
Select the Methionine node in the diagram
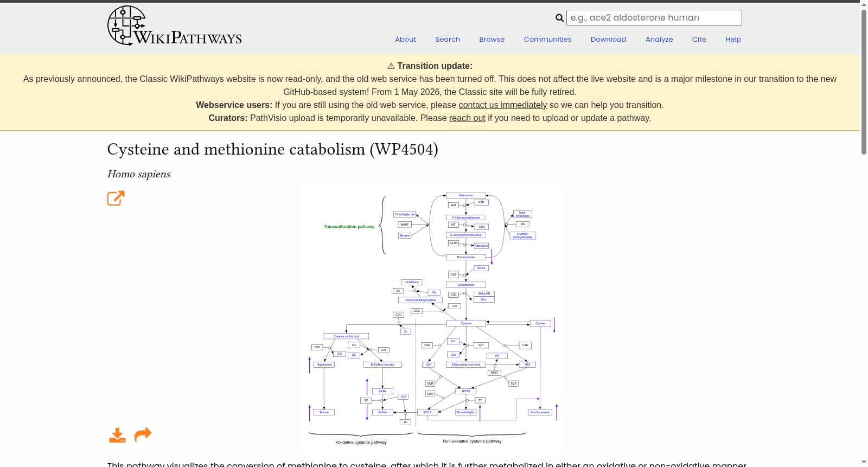[x=466, y=195]
